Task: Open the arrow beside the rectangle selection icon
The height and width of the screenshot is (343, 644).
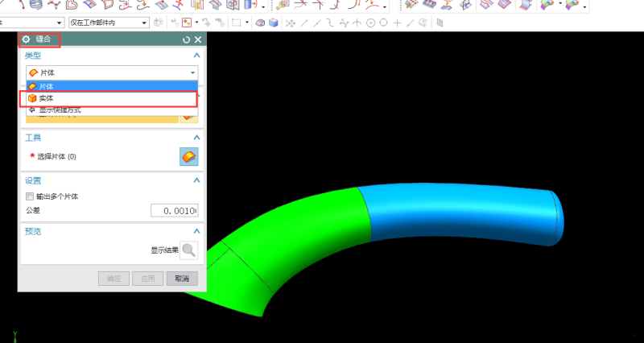Action: click(247, 23)
